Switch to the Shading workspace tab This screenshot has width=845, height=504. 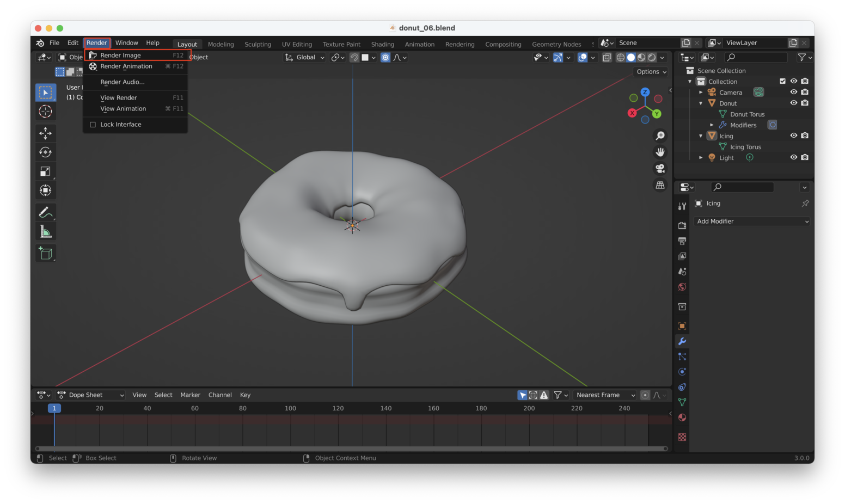pos(382,44)
